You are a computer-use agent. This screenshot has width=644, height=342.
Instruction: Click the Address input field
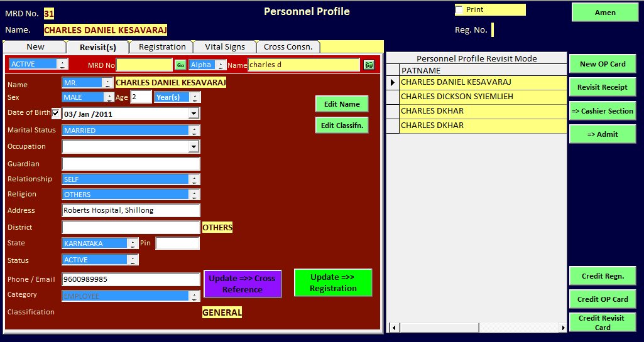[x=131, y=210]
